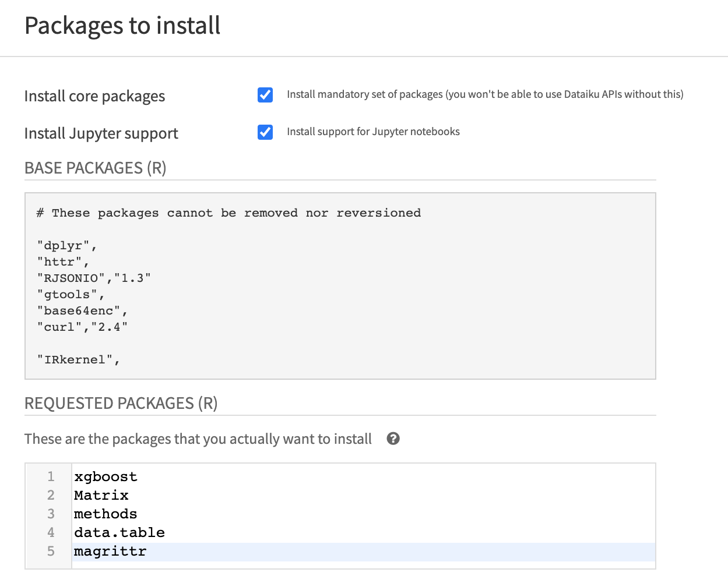The width and height of the screenshot is (728, 583).
Task: Click the "IRkernel" entry in base packages
Action: pos(78,360)
